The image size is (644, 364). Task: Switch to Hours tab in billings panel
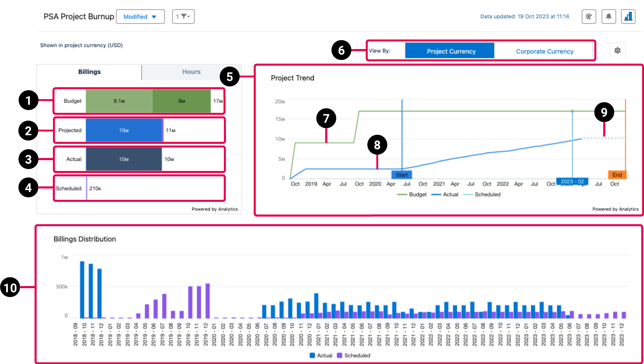191,71
